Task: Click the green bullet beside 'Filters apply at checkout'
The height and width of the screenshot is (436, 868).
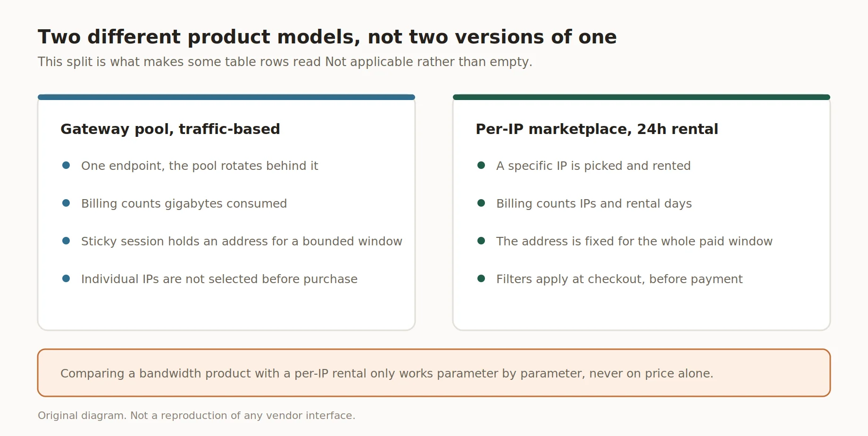Action: [x=481, y=278]
